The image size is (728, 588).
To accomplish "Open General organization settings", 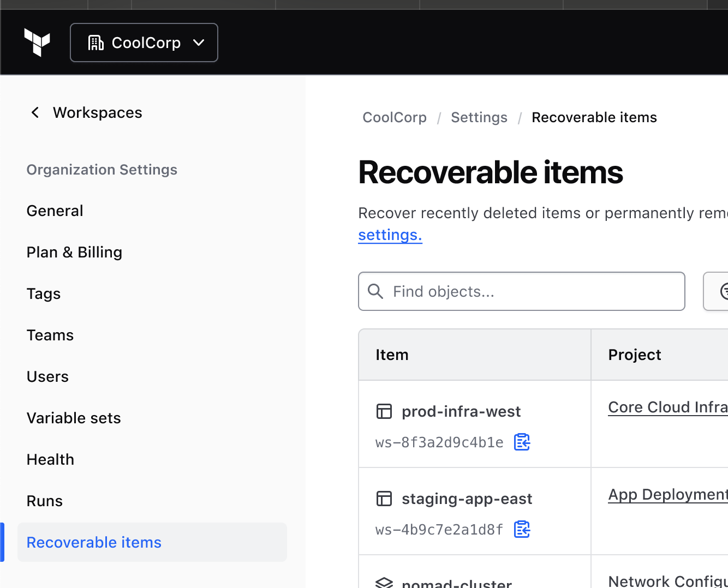I will pyautogui.click(x=55, y=211).
